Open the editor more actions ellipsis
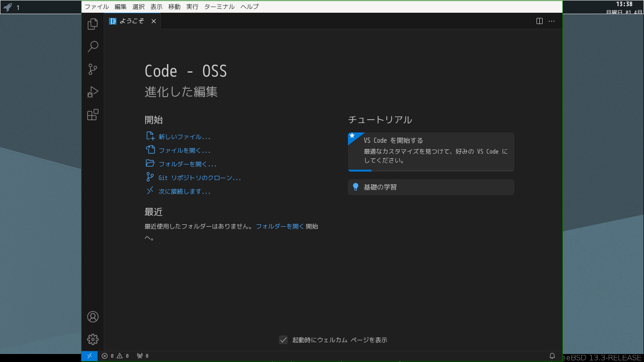The image size is (644, 362). pyautogui.click(x=552, y=21)
